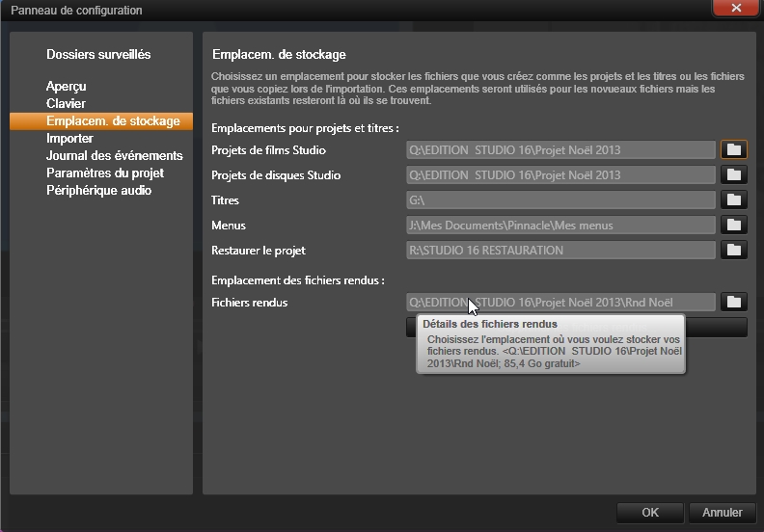Click the Titres path field showing G:\
764x532 pixels.
(x=560, y=200)
